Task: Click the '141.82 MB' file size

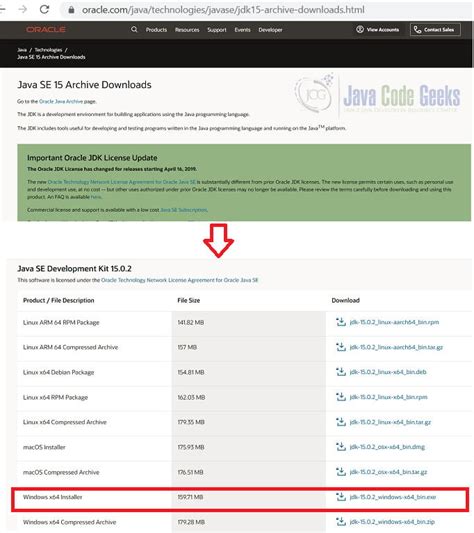Action: [x=191, y=322]
